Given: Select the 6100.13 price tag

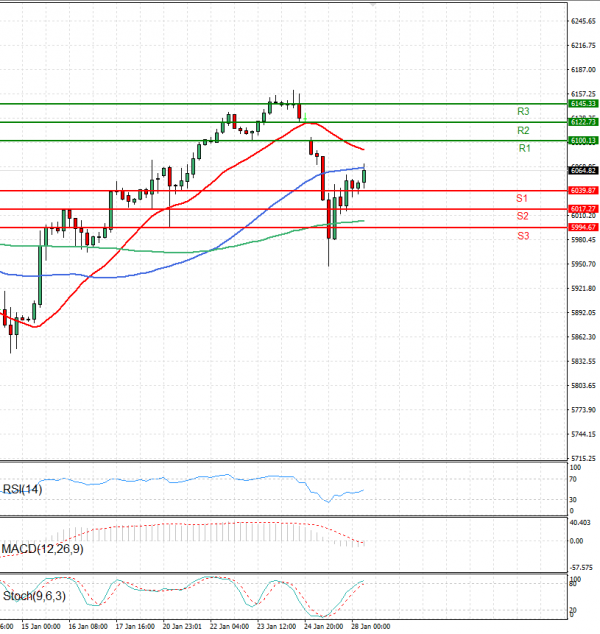Looking at the screenshot, I should (x=583, y=141).
